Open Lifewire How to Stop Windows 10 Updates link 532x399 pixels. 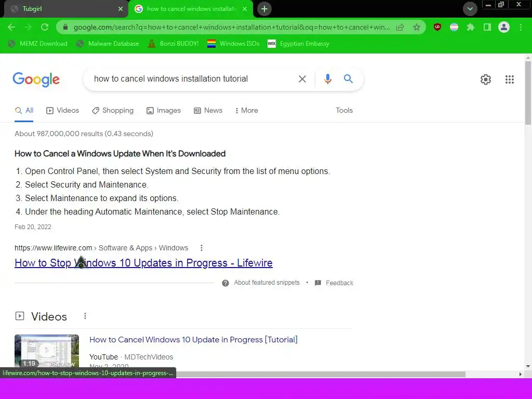(x=143, y=263)
